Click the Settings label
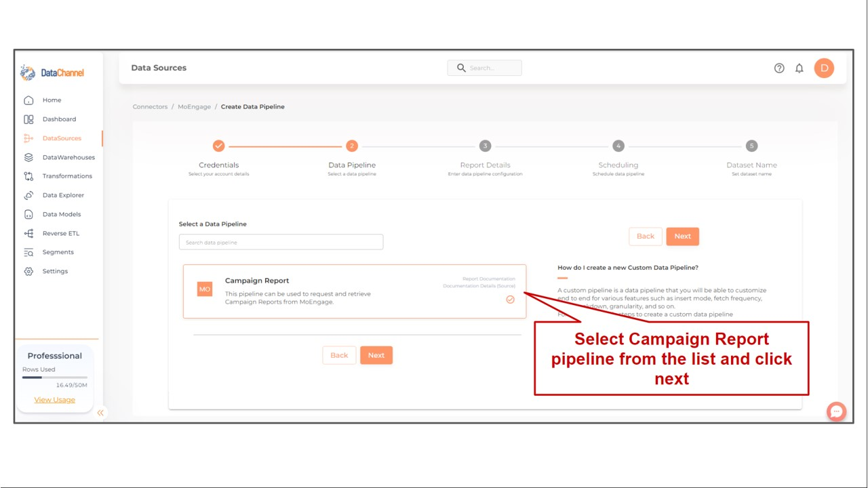Screen dimensions: 868x488 tap(55, 271)
